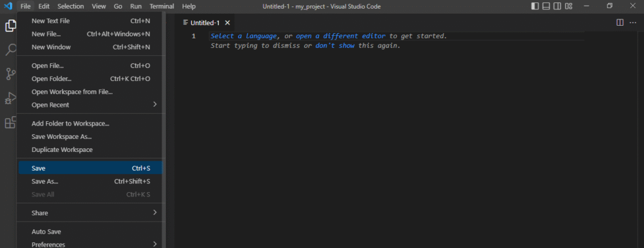This screenshot has width=644, height=248.
Task: Open the Search view icon
Action: (10, 50)
